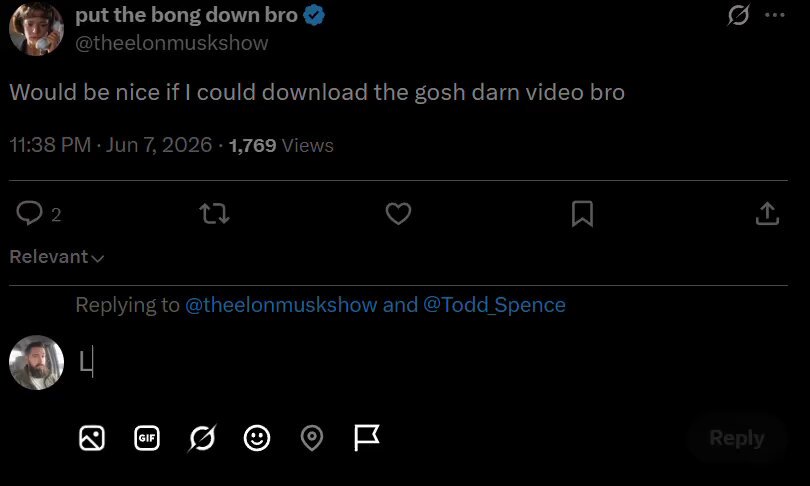Viewport: 810px width, 486px height.
Task: Like the tweet with the heart icon
Action: click(398, 213)
